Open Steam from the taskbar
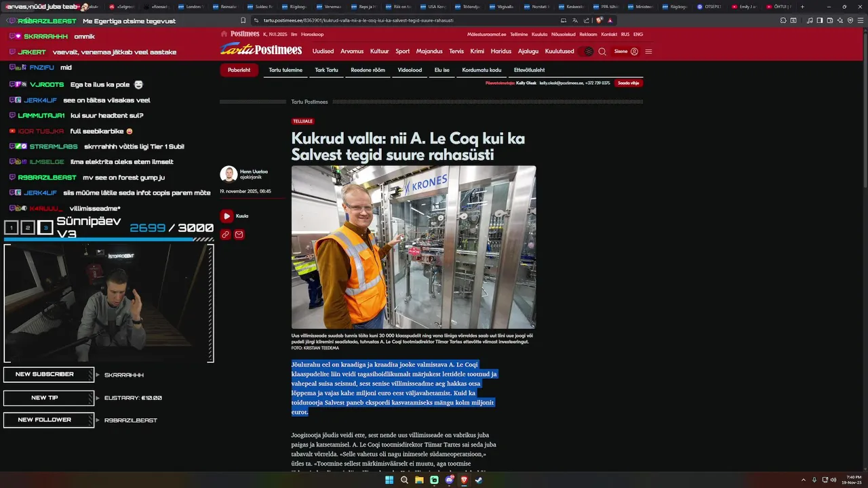Screen dimensions: 868x488 click(479, 480)
